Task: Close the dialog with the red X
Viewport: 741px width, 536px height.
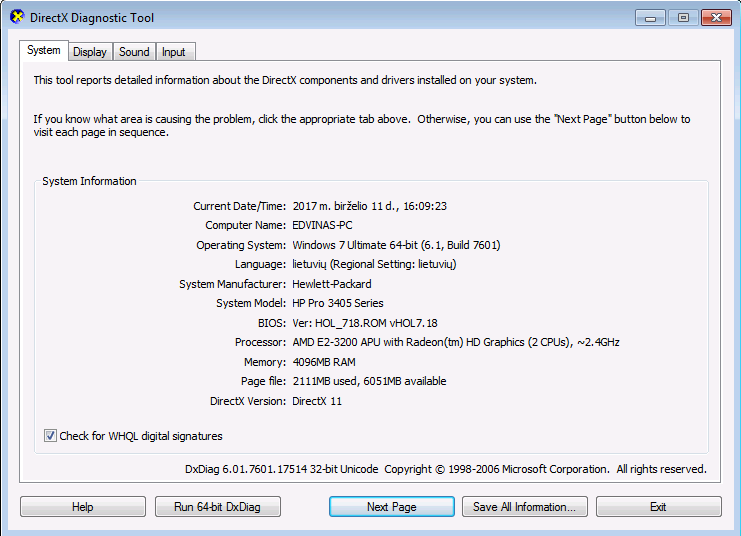Action: 717,17
